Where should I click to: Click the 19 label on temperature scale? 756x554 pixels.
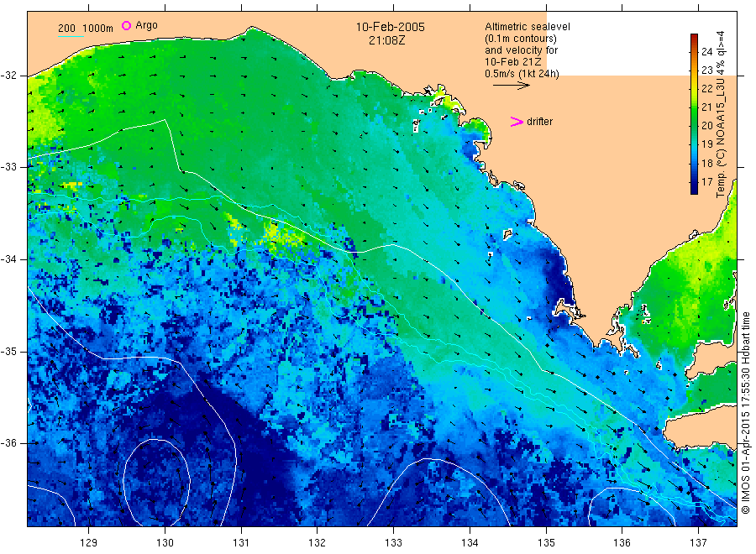[706, 144]
